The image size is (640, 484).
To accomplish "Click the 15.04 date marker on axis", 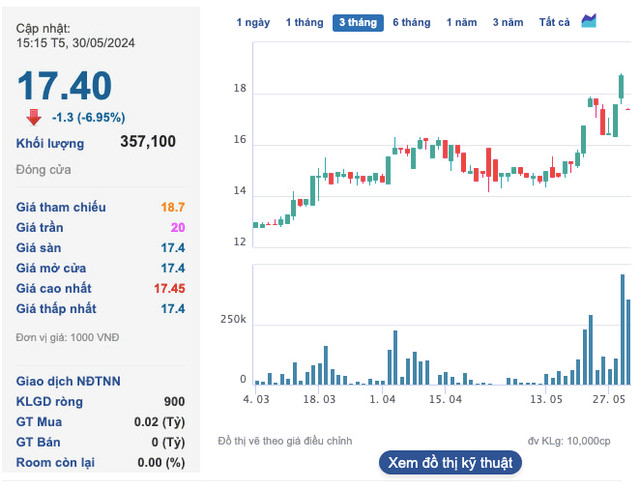I will tap(445, 399).
